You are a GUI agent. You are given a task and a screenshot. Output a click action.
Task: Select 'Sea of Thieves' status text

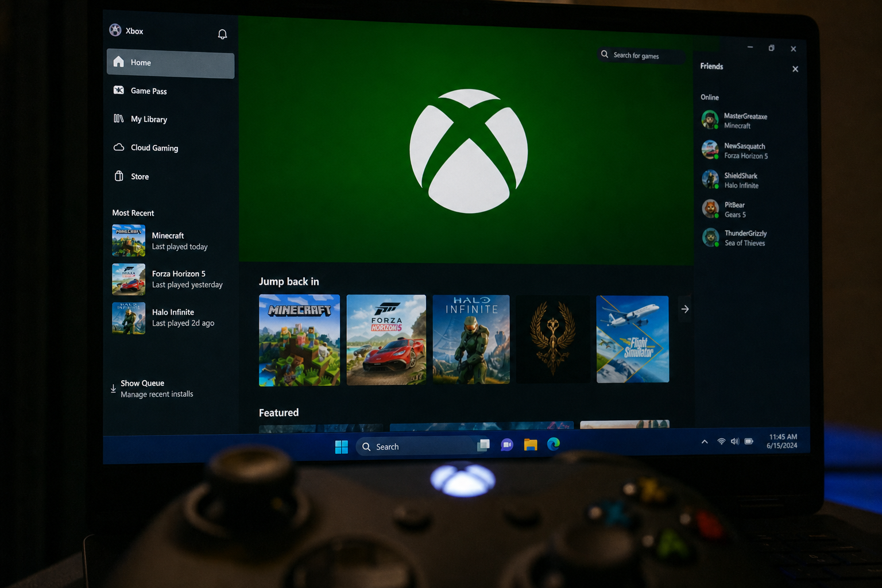point(745,243)
